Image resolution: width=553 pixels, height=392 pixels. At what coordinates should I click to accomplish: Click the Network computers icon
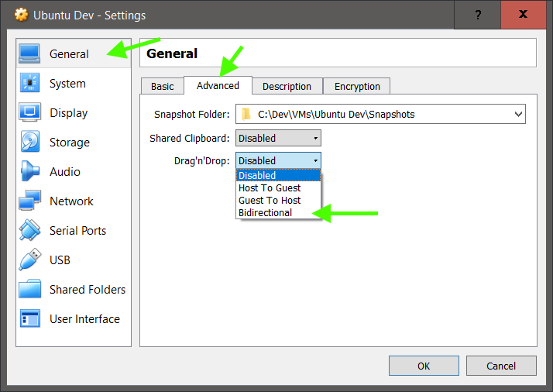pos(29,201)
